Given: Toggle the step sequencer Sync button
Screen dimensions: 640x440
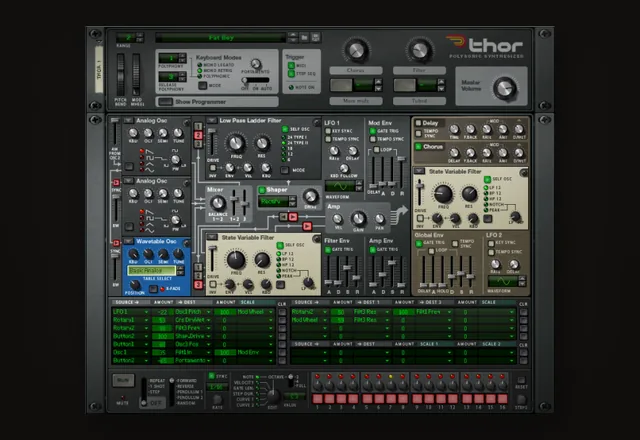Looking at the screenshot, I should click(211, 376).
